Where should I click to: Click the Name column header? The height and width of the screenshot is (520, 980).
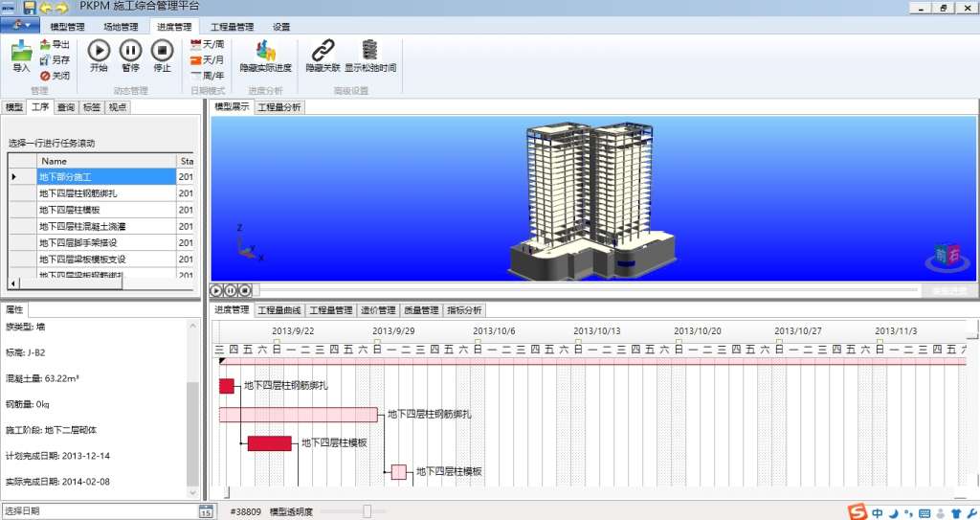106,161
